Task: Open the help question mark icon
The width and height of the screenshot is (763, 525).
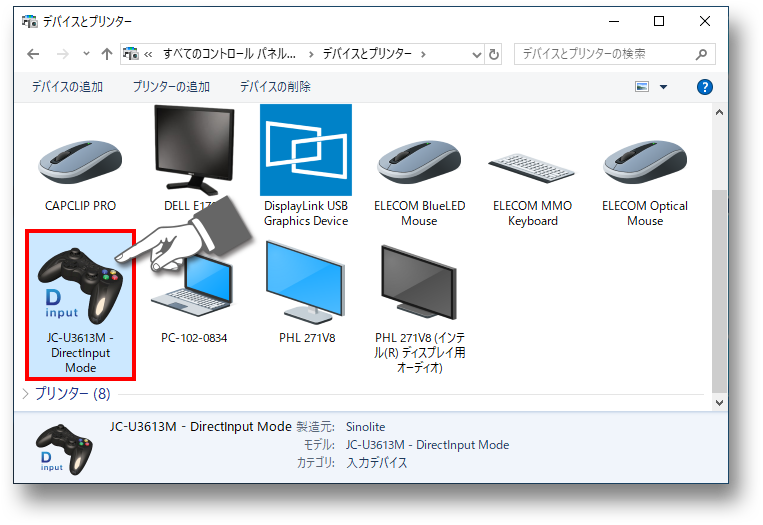Action: (x=705, y=87)
